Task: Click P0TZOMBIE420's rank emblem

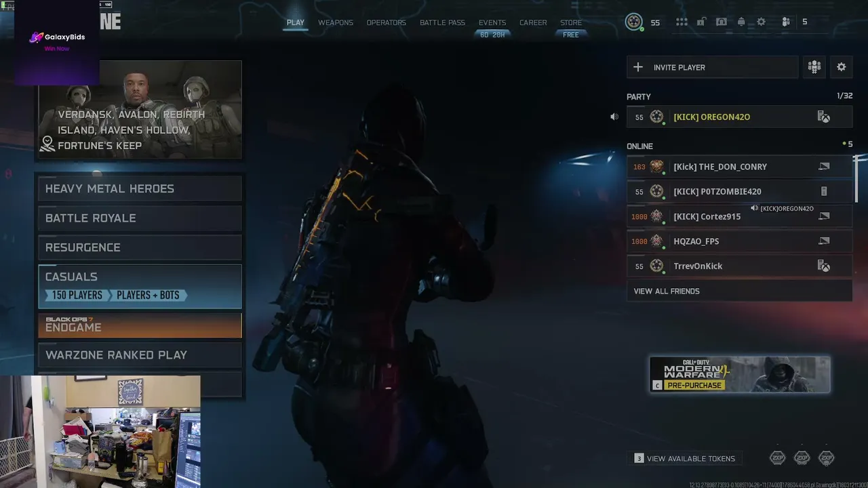Action: pos(656,192)
